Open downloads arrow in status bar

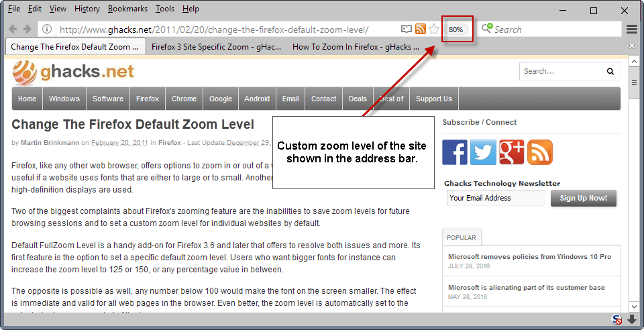632,319
